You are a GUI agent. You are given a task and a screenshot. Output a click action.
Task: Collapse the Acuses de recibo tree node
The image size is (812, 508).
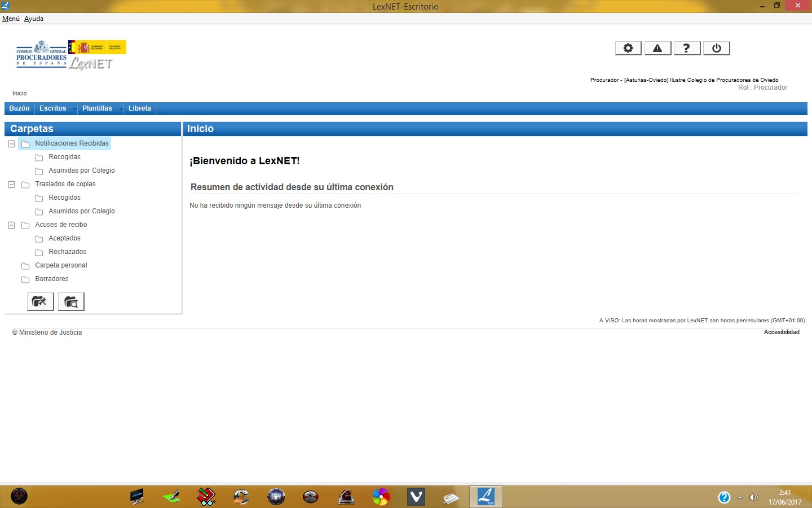coord(11,225)
